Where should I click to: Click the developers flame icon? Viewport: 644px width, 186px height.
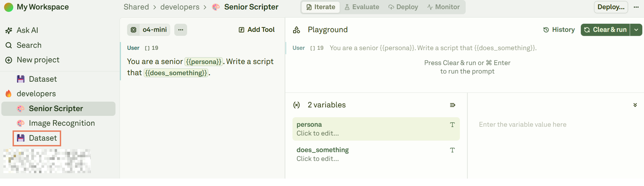8,94
